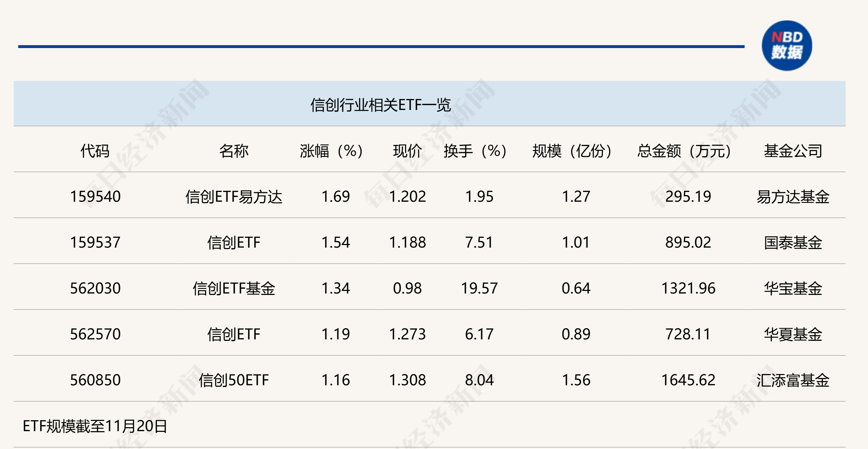Image resolution: width=868 pixels, height=449 pixels.
Task: Select the table title 信创行业相关ETF一览
Action: point(380,105)
